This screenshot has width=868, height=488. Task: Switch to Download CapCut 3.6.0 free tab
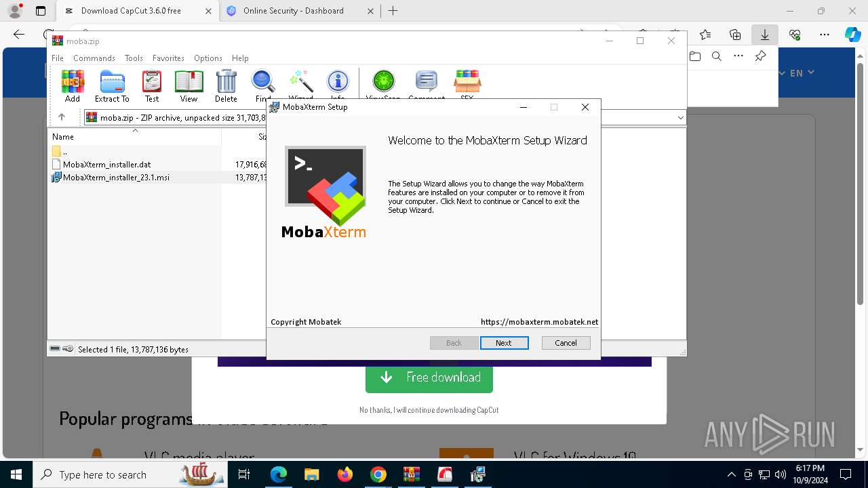tap(131, 11)
